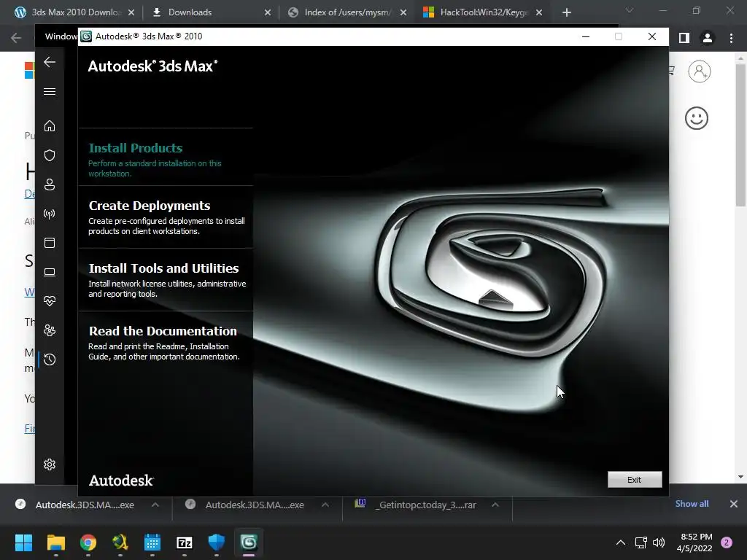Viewport: 747px width, 560px height.
Task: Show hidden system tray icons
Action: pos(621,542)
